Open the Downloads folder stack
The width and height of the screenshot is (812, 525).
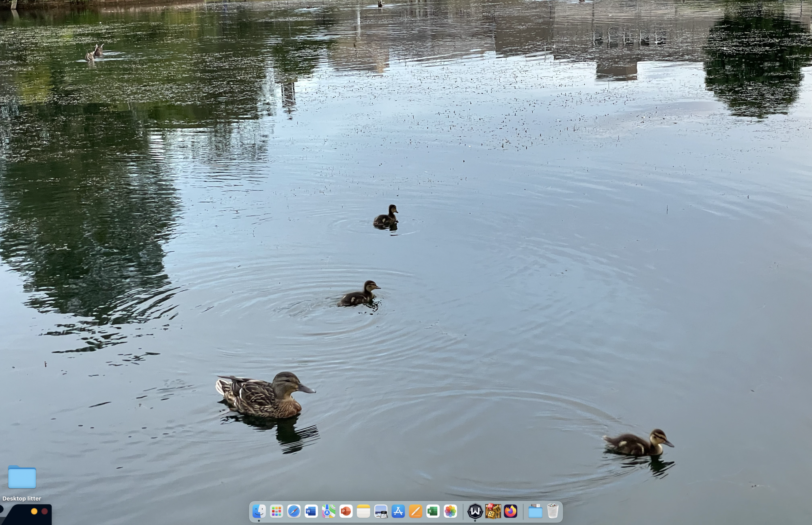[535, 511]
